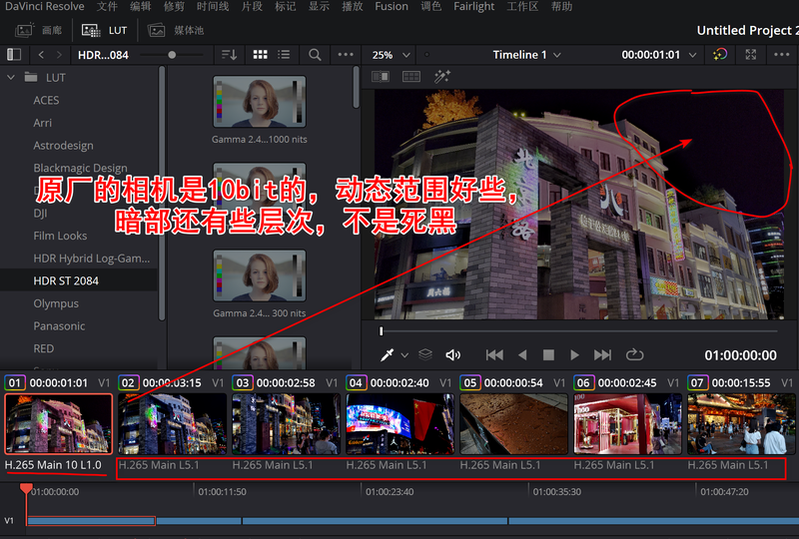Select clip 01 thumbnail
Image resolution: width=799 pixels, height=539 pixels.
pyautogui.click(x=59, y=423)
